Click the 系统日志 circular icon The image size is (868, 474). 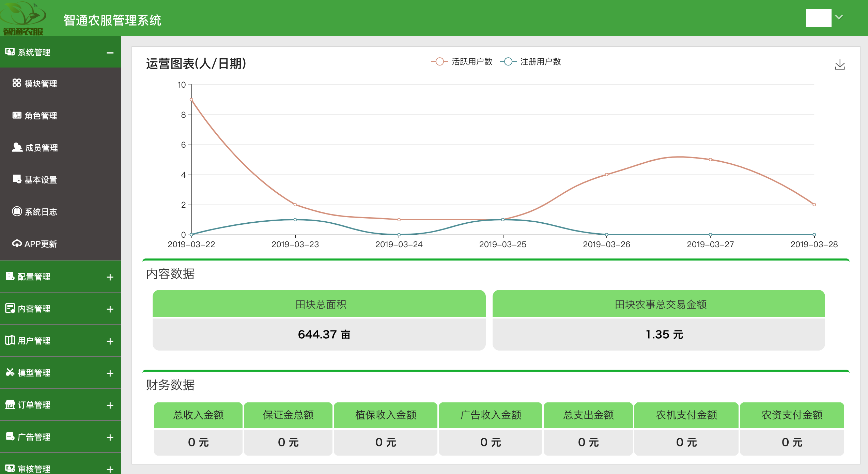[x=17, y=211]
